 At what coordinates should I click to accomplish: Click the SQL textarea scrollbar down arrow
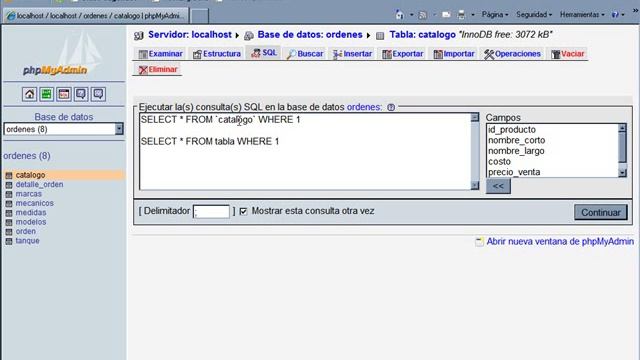(475, 185)
